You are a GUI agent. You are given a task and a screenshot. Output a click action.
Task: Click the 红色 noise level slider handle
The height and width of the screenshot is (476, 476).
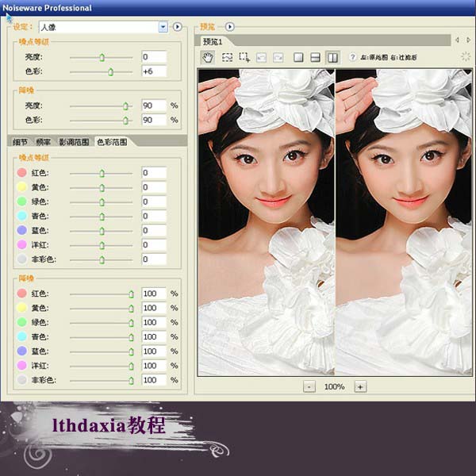[102, 173]
